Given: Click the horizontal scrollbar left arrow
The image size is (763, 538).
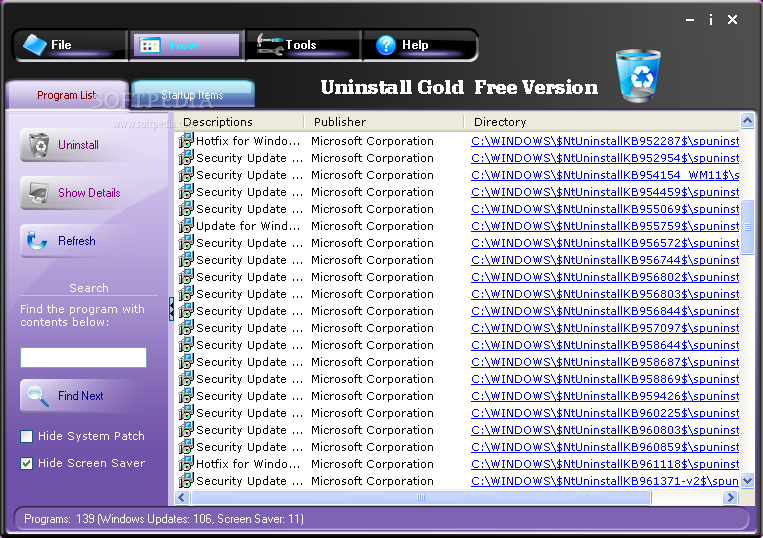Looking at the screenshot, I should [x=182, y=498].
